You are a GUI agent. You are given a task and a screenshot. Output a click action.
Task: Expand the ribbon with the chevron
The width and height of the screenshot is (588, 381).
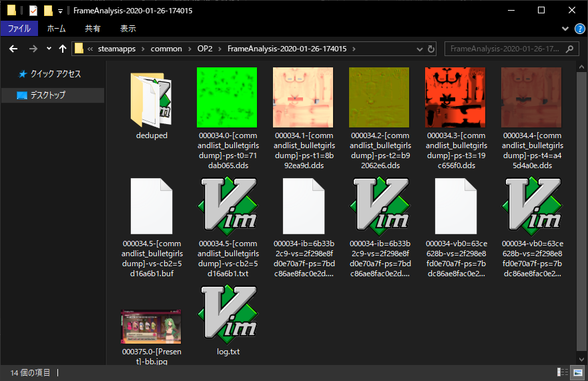[565, 29]
